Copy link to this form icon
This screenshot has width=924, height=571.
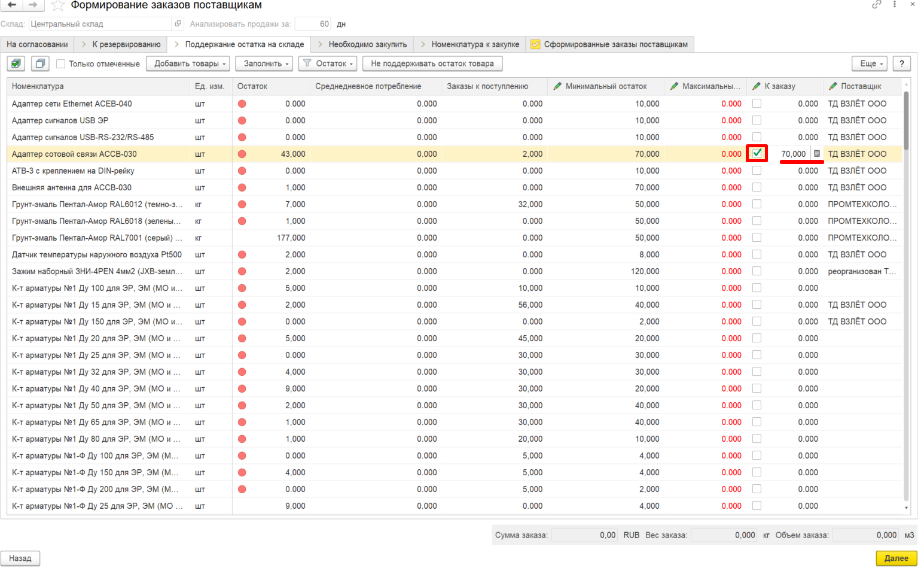877,5
